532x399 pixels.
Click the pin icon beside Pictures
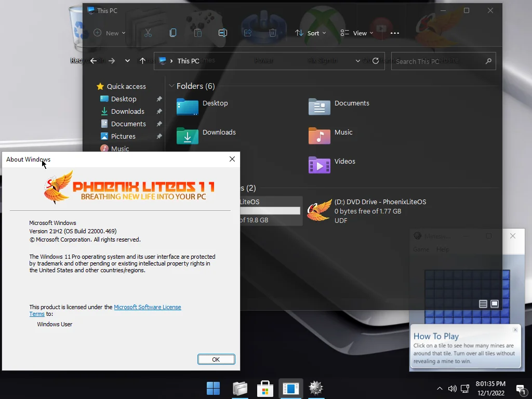pyautogui.click(x=159, y=136)
